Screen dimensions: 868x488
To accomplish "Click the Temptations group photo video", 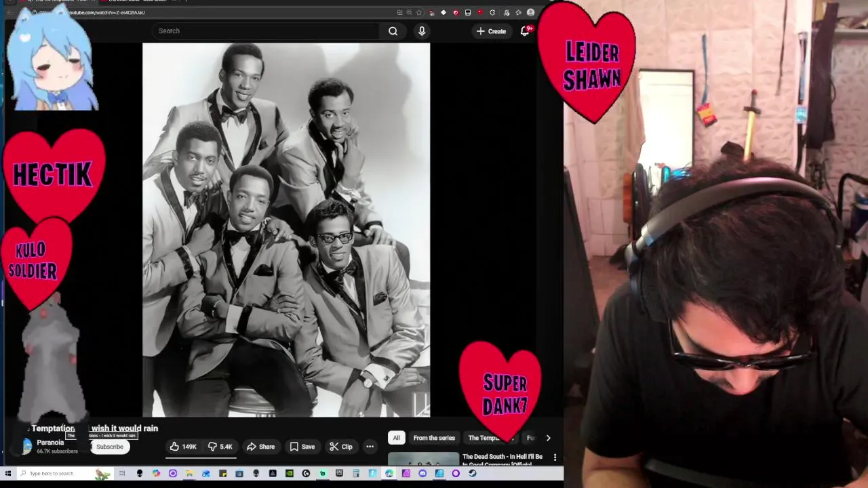I will click(x=286, y=230).
